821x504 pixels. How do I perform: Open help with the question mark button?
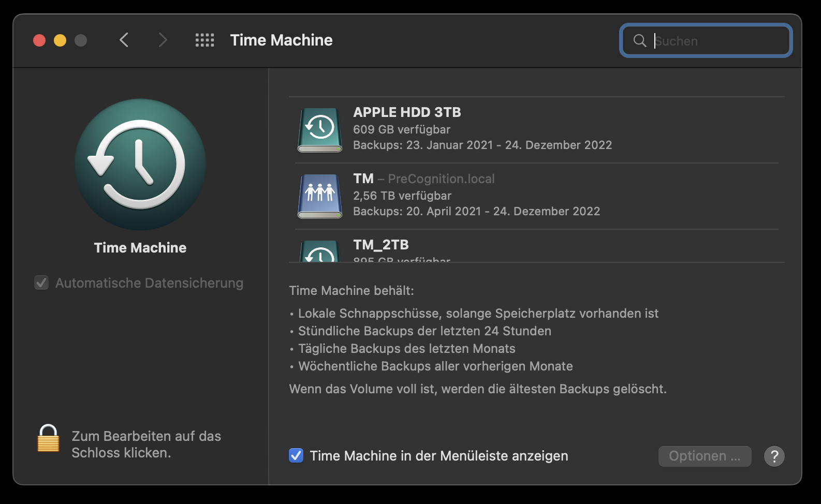point(774,456)
